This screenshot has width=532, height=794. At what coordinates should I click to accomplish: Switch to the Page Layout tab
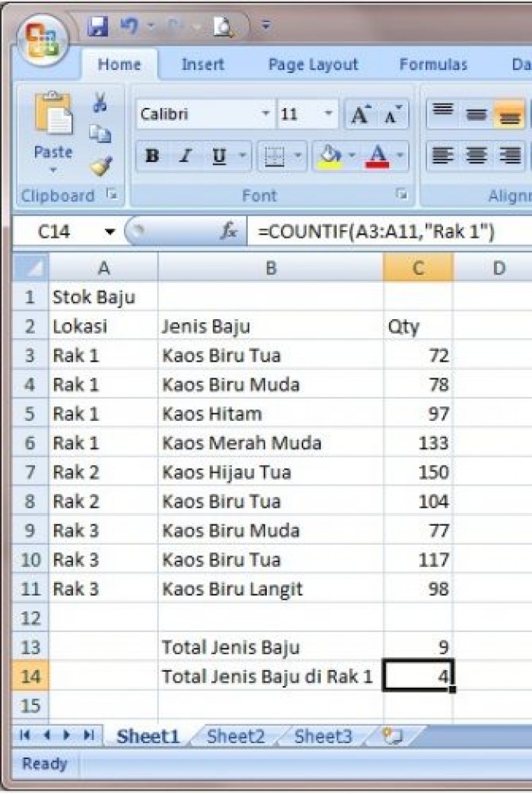tap(313, 65)
